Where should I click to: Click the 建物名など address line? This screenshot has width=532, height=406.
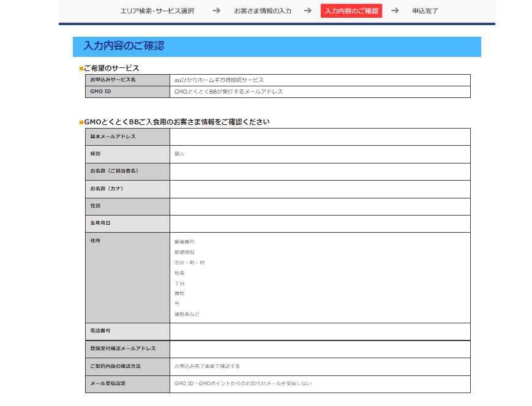(x=187, y=314)
